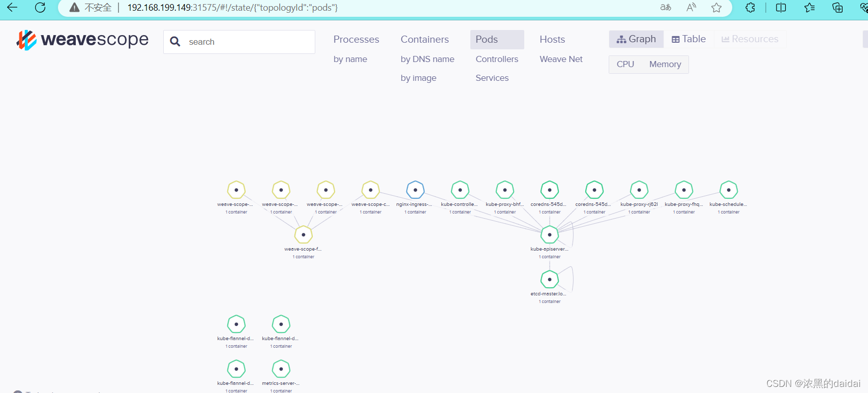Open the metrics-server pod node
This screenshot has height=393, width=868.
coord(281,369)
